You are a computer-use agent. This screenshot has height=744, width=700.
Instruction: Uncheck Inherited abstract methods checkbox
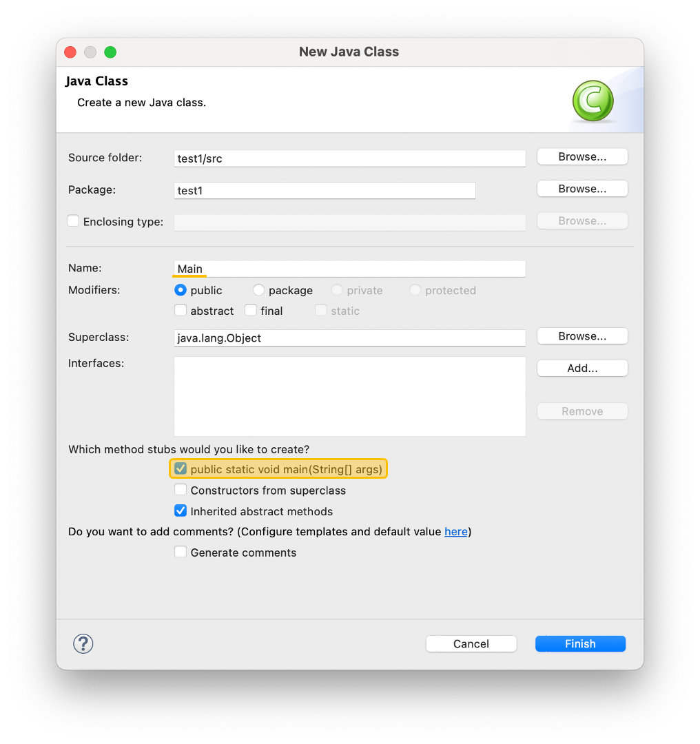181,510
